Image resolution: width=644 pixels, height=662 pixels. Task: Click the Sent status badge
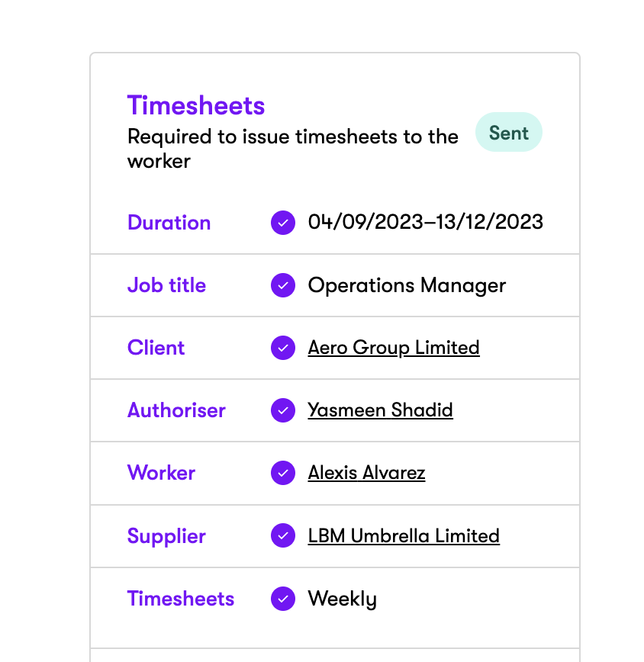click(509, 133)
